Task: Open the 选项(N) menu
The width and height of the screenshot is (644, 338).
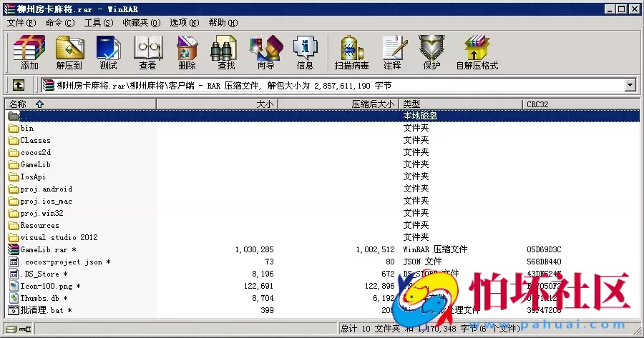Action: click(185, 23)
